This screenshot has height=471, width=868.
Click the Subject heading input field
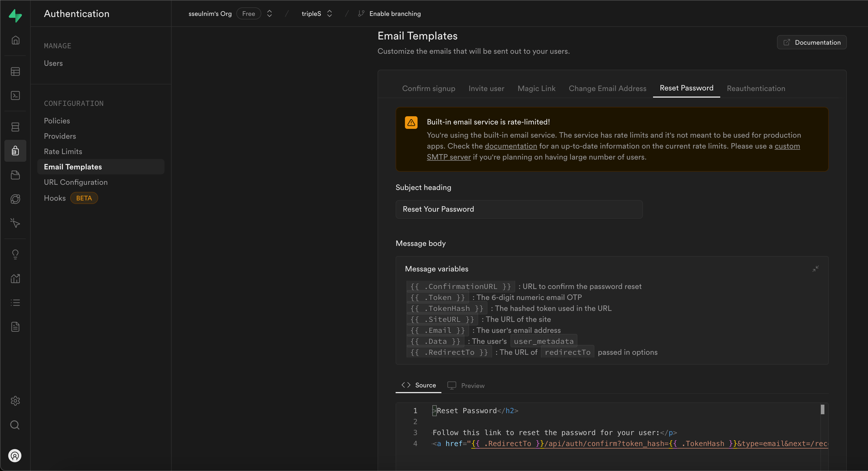518,209
